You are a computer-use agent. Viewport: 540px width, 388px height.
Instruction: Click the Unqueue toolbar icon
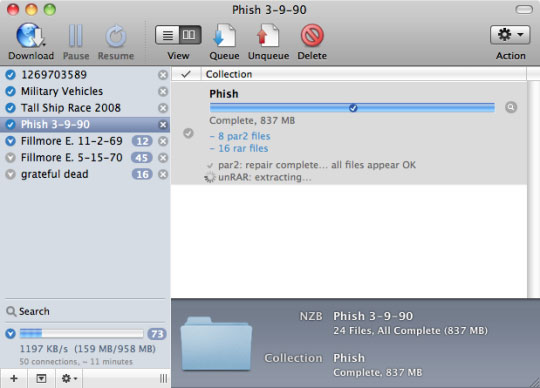(268, 35)
